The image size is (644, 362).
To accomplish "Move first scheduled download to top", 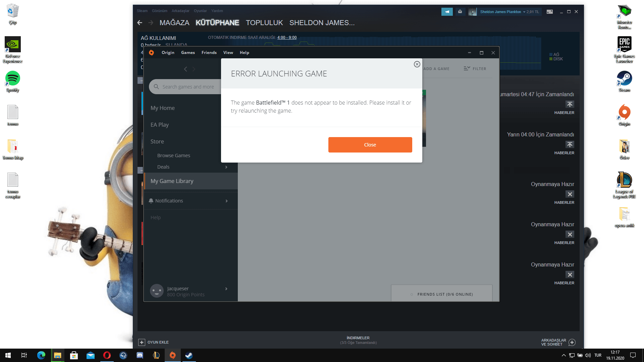I will coord(570,105).
